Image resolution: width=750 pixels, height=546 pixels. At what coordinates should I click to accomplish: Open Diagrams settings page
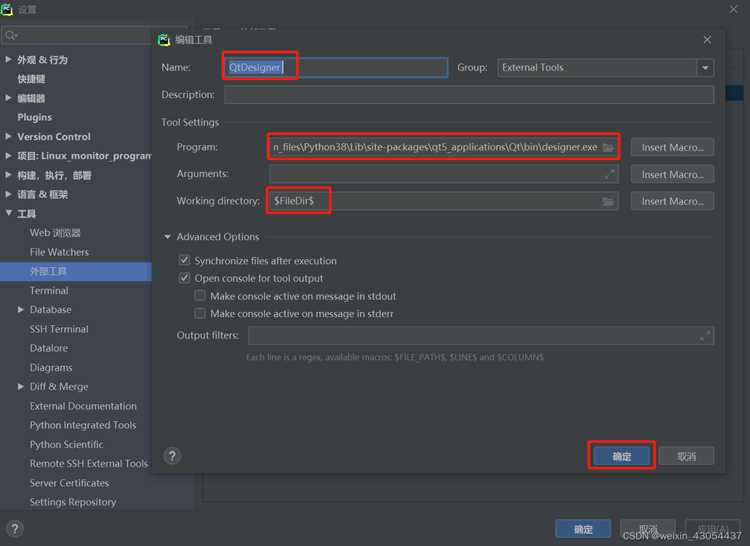pos(51,368)
